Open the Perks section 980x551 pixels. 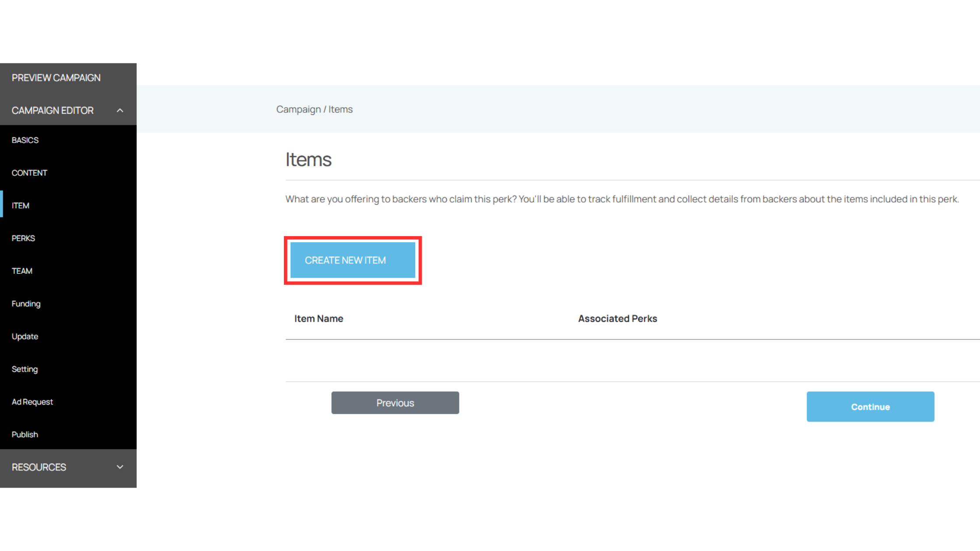23,238
